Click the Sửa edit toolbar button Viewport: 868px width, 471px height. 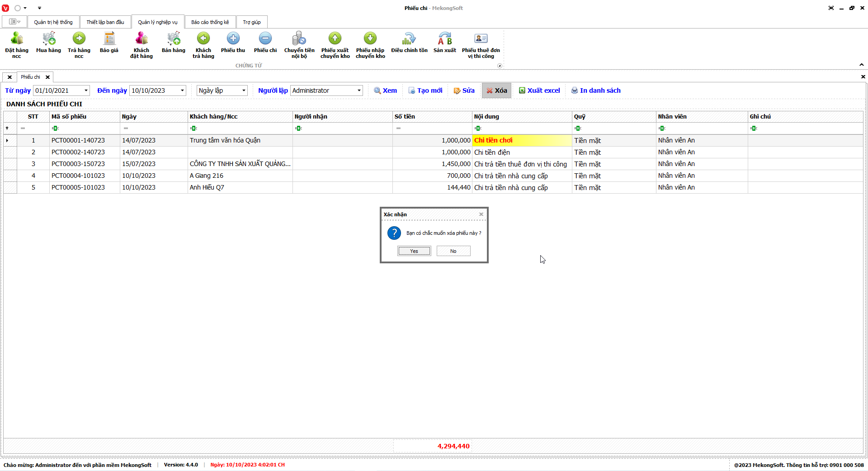464,90
